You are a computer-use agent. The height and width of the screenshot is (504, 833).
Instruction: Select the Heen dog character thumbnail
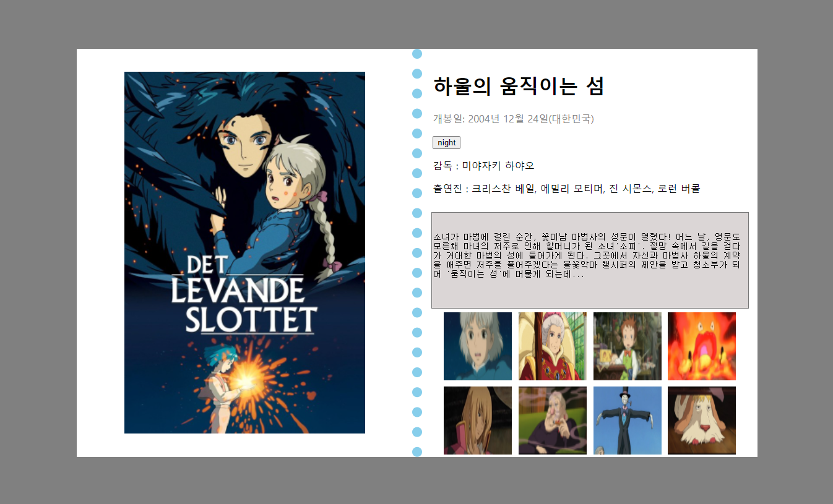coord(702,421)
